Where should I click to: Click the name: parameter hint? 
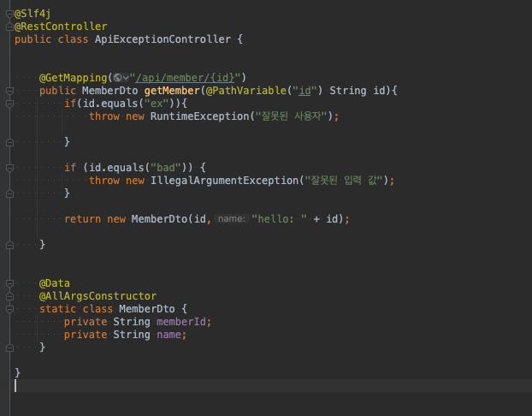[x=232, y=218]
